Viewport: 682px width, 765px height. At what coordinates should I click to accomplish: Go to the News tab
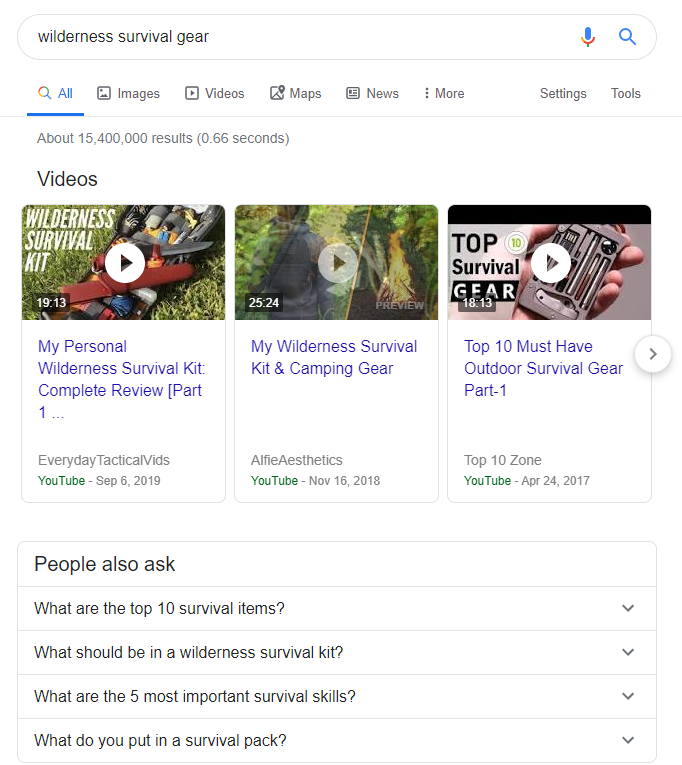(x=372, y=93)
